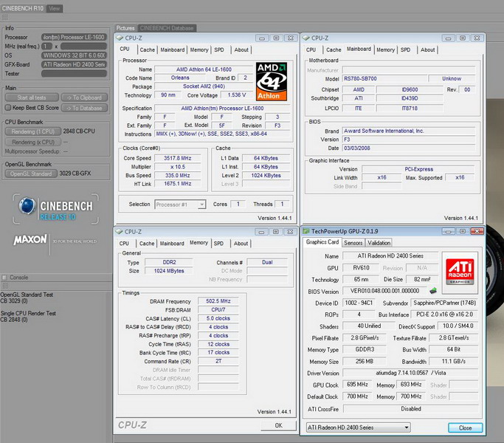Viewport: 504px width, 443px height.
Task: Click the CAS# Latency value 5.0 clocks
Action: click(218, 318)
